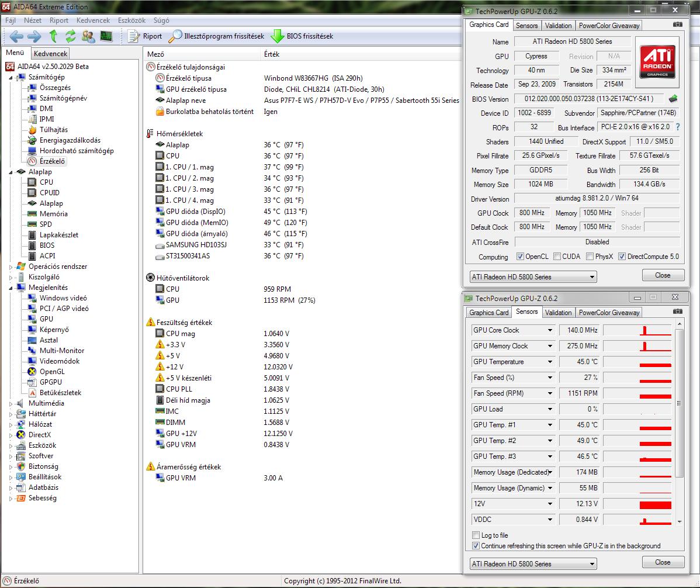This screenshot has width=700, height=588.
Task: Switch to Sensors tab in upper GPU-Z
Action: pyautogui.click(x=527, y=26)
